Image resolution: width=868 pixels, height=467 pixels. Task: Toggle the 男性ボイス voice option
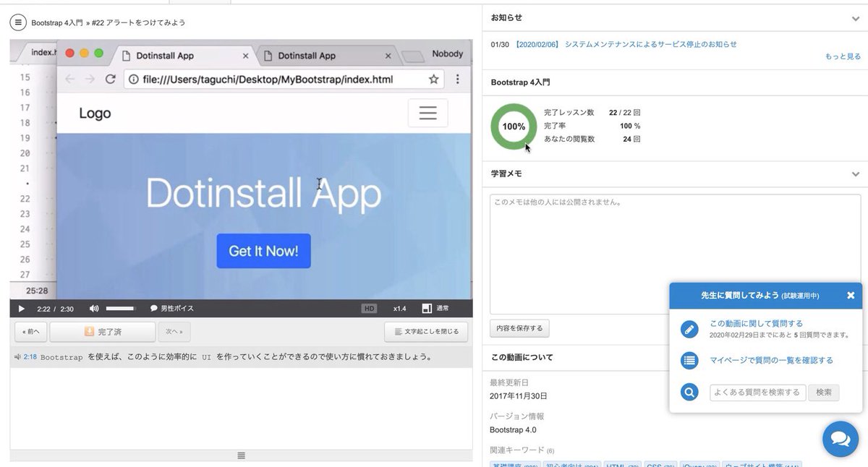171,309
